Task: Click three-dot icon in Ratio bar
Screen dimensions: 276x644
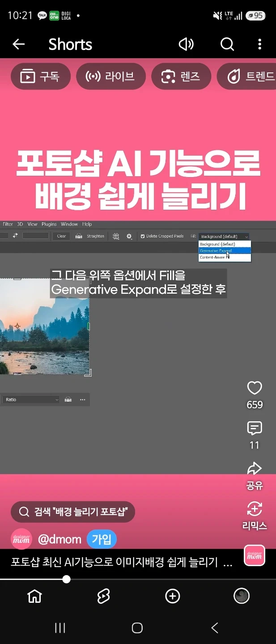Action: pos(82,399)
